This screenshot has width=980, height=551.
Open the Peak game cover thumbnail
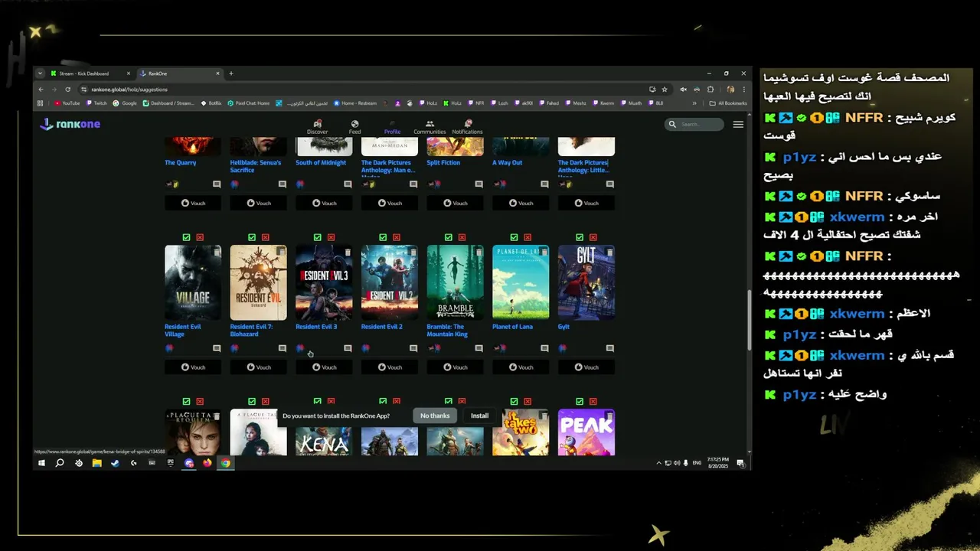(586, 432)
